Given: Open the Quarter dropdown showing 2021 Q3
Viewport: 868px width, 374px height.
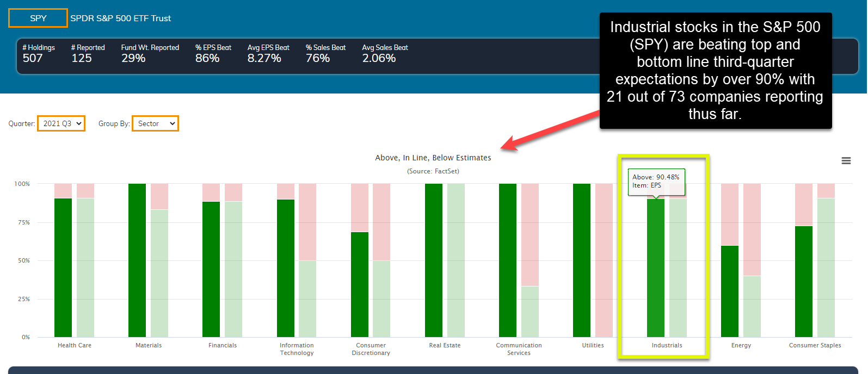Looking at the screenshot, I should click(61, 123).
